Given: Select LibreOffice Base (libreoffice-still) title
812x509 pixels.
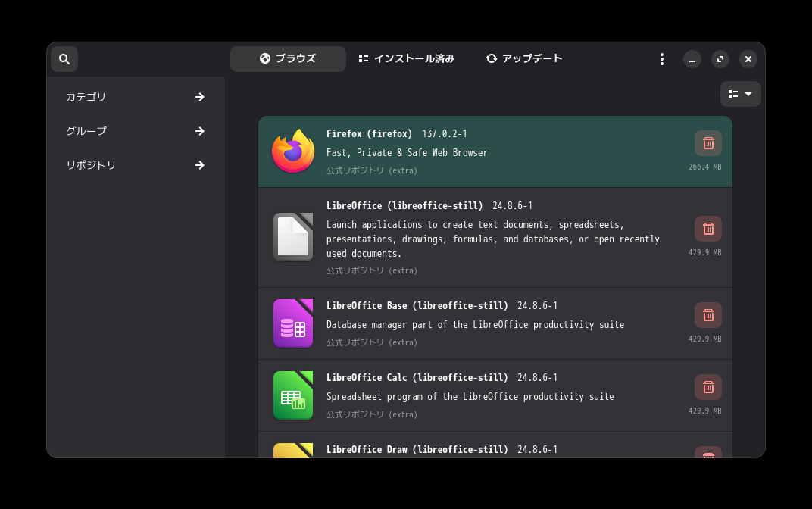Looking at the screenshot, I should [417, 305].
